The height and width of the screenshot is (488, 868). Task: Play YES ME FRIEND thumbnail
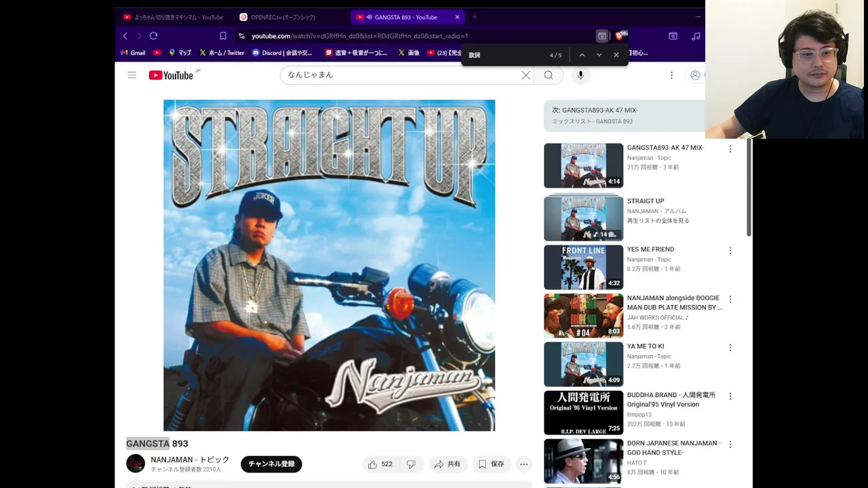[583, 267]
